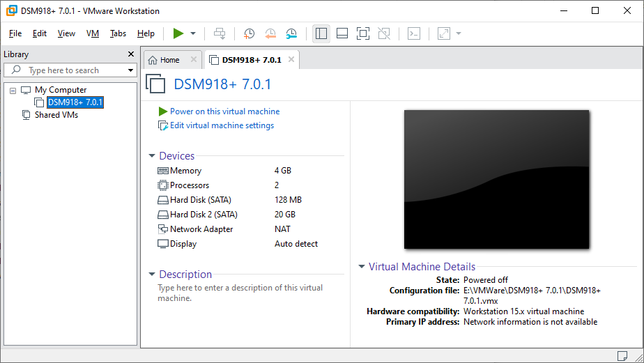Click the processor count value 2
This screenshot has height=363, width=644.
277,185
